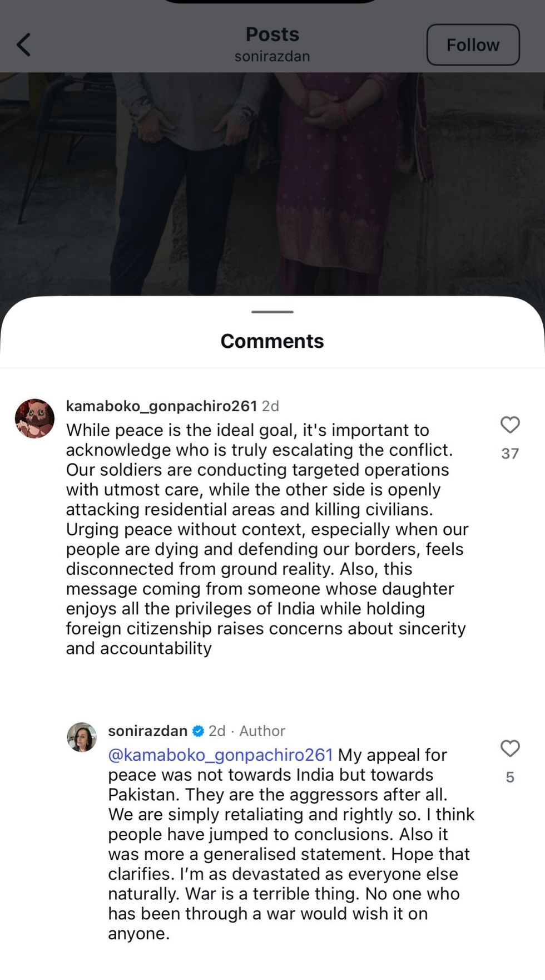The width and height of the screenshot is (545, 980).
Task: View the 5 likes count on the reply
Action: point(510,777)
